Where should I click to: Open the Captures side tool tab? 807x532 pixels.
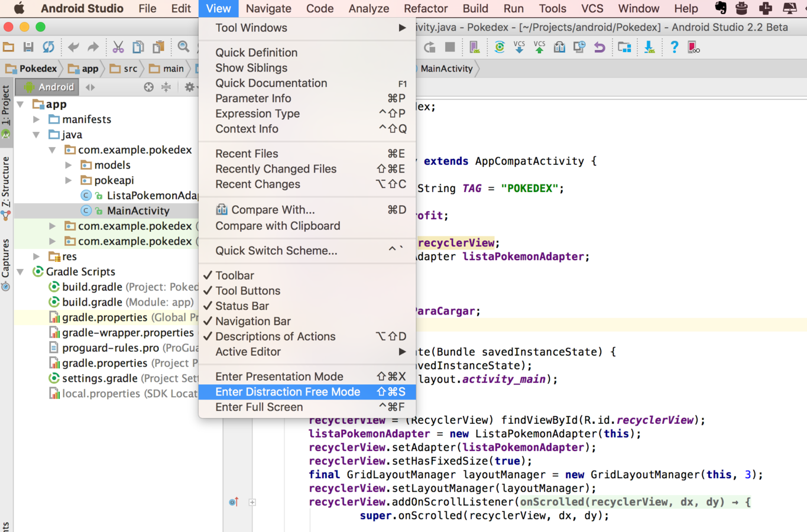coord(6,265)
